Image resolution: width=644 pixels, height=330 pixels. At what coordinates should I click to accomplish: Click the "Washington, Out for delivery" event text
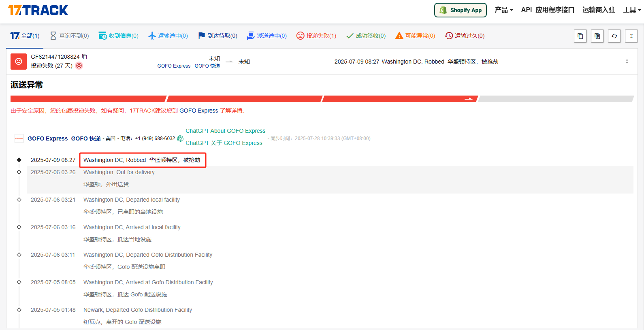pyautogui.click(x=119, y=172)
